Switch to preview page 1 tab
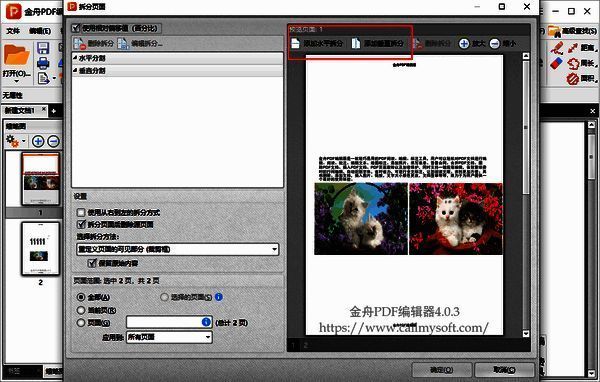 (293, 346)
